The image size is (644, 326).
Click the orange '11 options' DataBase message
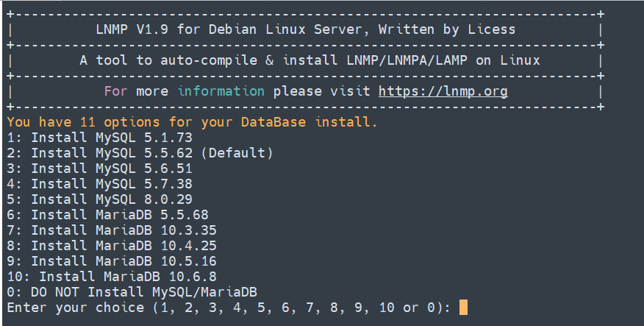pyautogui.click(x=192, y=122)
